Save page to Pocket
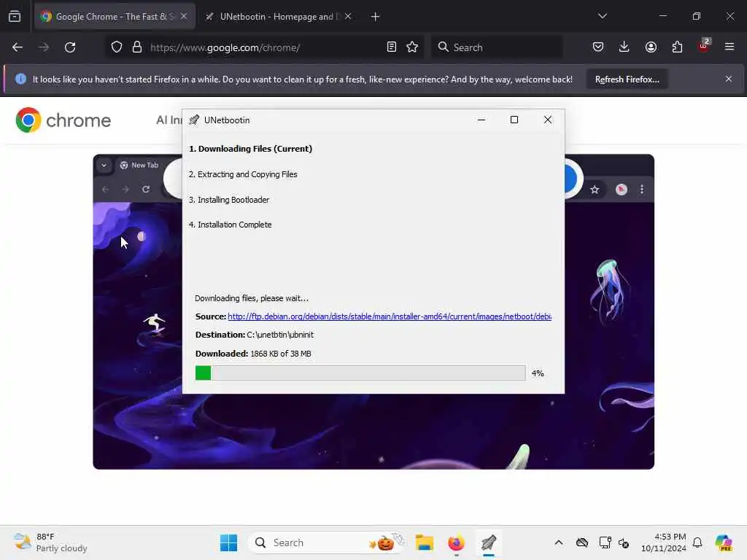Viewport: 747px width, 560px height. pos(598,47)
